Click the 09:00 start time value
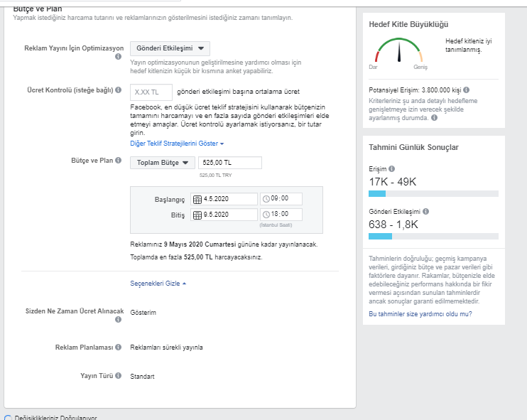527x420 pixels. coord(280,198)
